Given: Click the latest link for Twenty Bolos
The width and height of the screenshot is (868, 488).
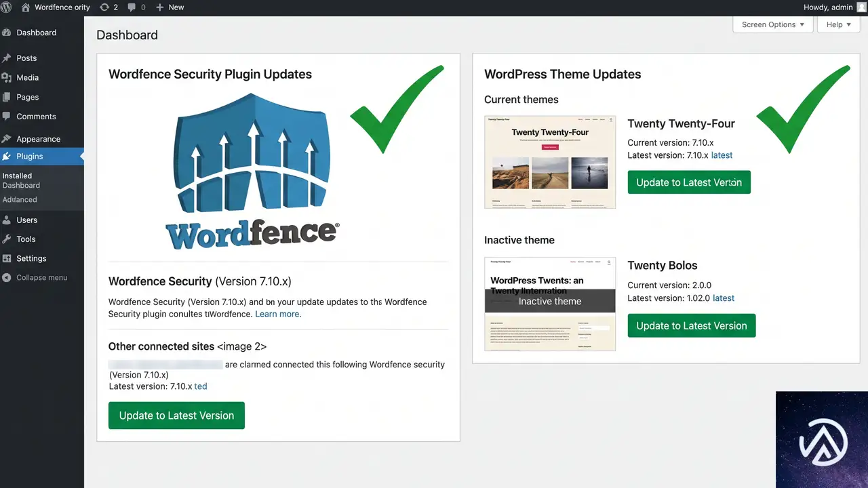Looking at the screenshot, I should coord(724,298).
